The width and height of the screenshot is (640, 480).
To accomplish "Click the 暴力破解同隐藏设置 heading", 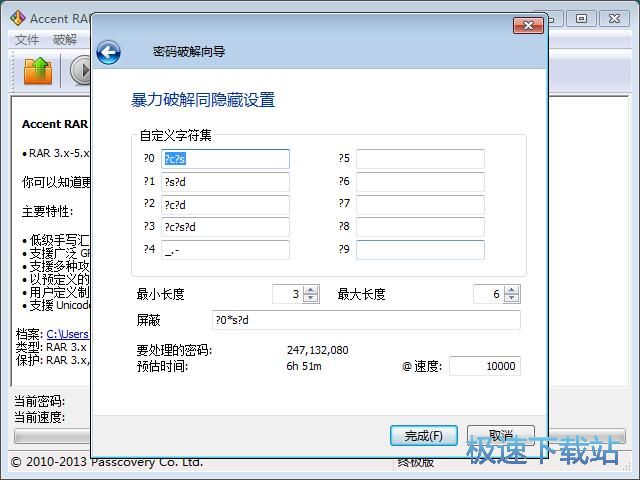I will pos(203,100).
